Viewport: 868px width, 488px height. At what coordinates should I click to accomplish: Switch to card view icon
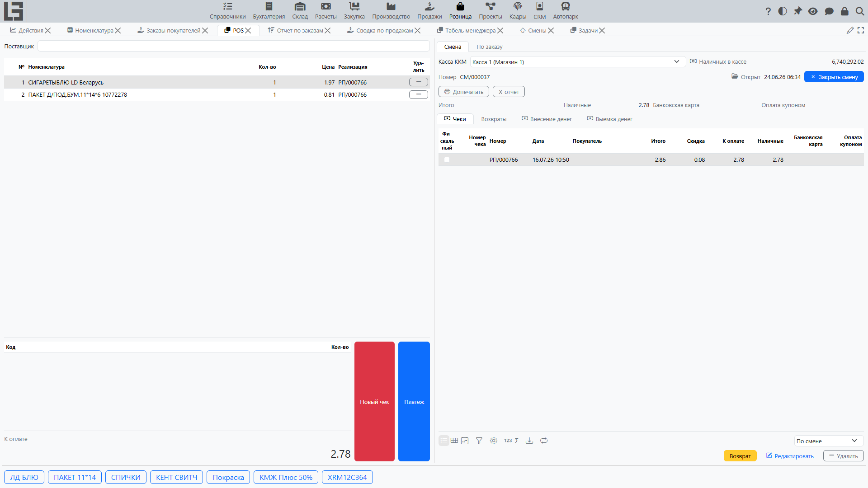pos(465,441)
